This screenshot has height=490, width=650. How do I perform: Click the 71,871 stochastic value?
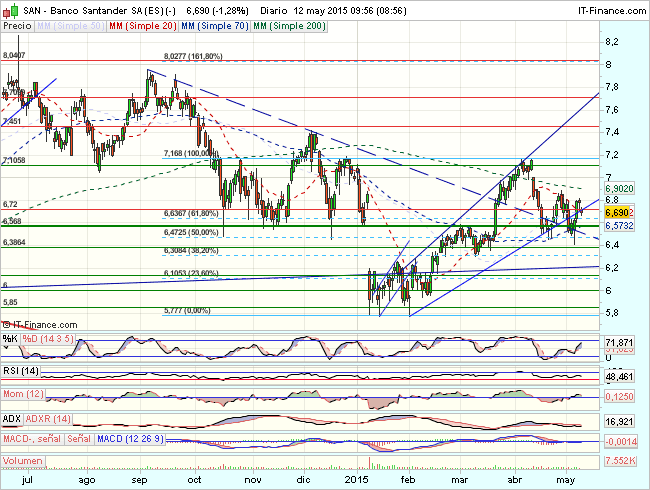coord(619,342)
